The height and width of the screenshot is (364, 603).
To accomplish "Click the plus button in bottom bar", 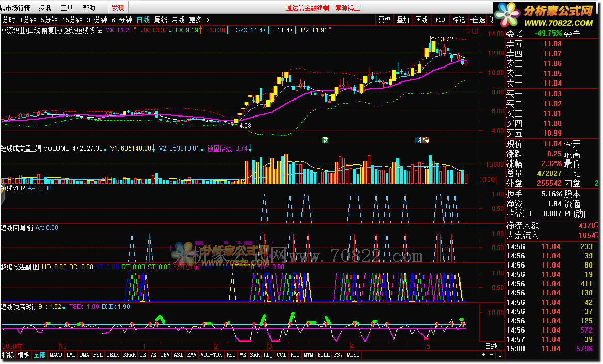I will point(483,355).
